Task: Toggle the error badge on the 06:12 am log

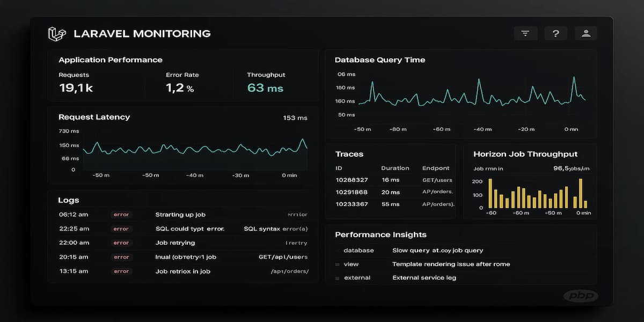Action: [x=121, y=214]
